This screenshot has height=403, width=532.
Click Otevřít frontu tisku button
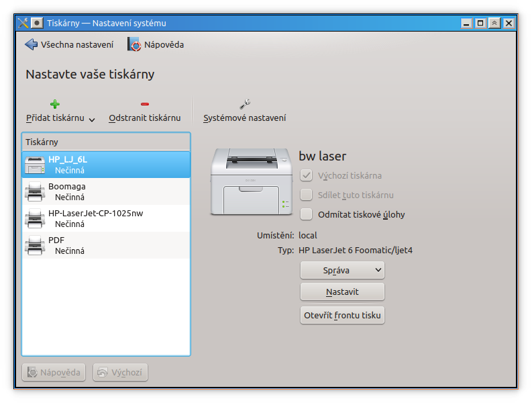pyautogui.click(x=342, y=315)
